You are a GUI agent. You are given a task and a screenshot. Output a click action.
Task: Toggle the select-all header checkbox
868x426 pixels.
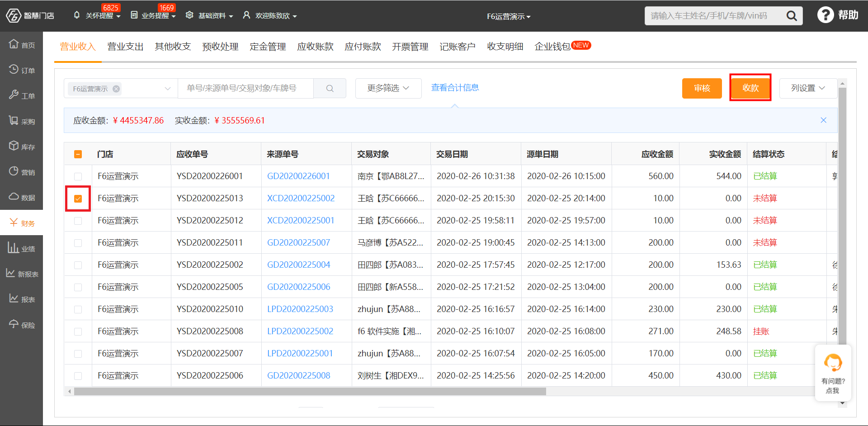[x=78, y=154]
